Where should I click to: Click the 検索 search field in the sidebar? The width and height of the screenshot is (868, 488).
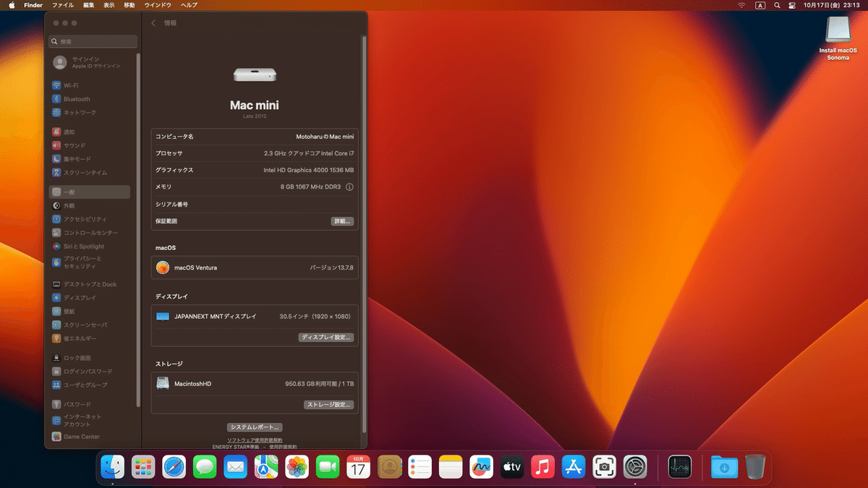[93, 41]
